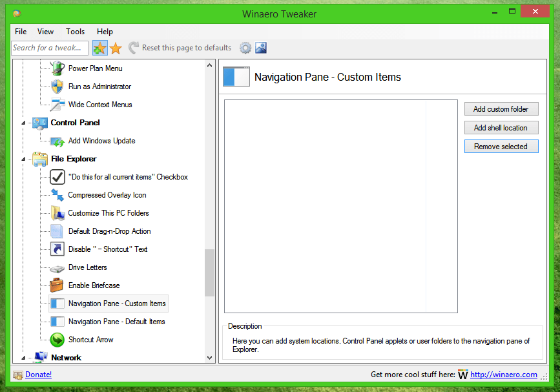Expand the Network tree node
The image size is (560, 392).
coord(25,357)
